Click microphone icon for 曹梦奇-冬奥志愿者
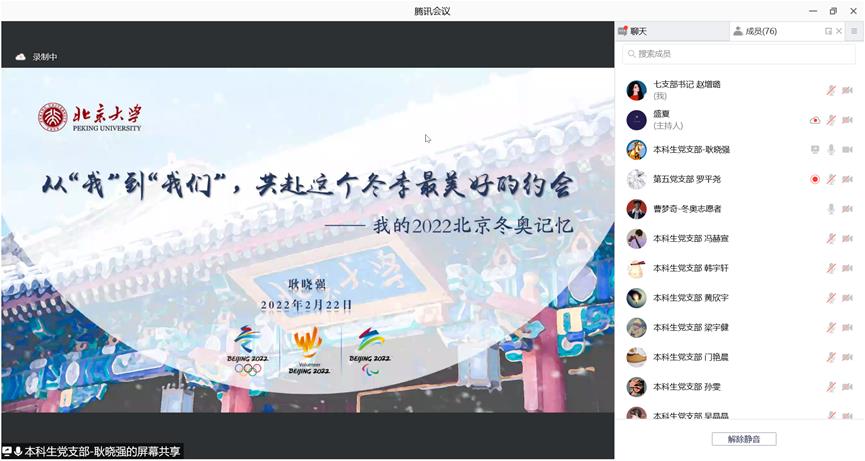865x461 pixels. coord(830,209)
